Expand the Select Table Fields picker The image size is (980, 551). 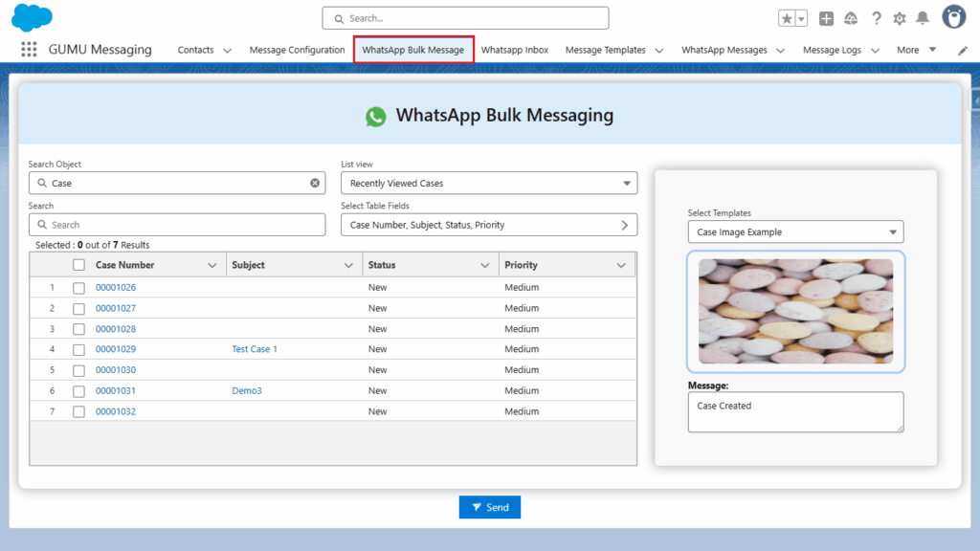pyautogui.click(x=488, y=225)
